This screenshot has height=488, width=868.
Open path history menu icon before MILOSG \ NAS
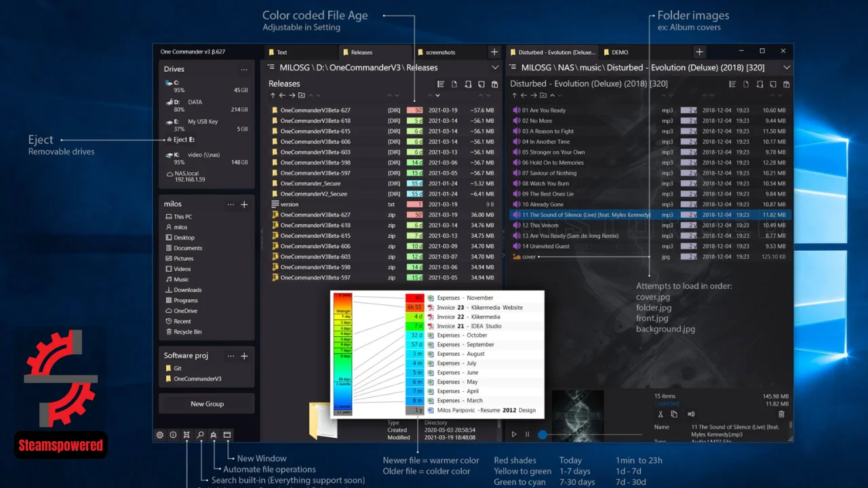pos(513,67)
